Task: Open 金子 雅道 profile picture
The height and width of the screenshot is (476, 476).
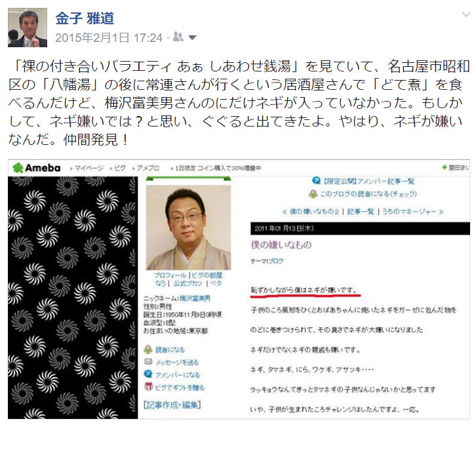Action: 28,28
